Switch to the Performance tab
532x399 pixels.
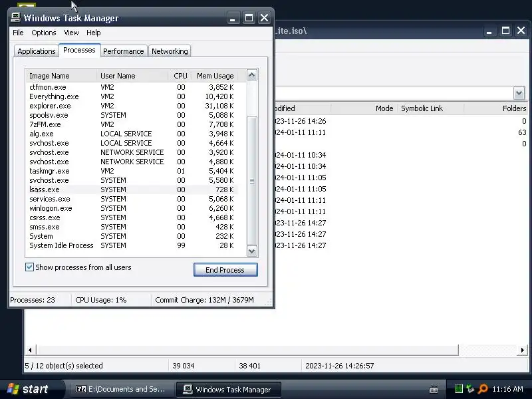(x=124, y=51)
